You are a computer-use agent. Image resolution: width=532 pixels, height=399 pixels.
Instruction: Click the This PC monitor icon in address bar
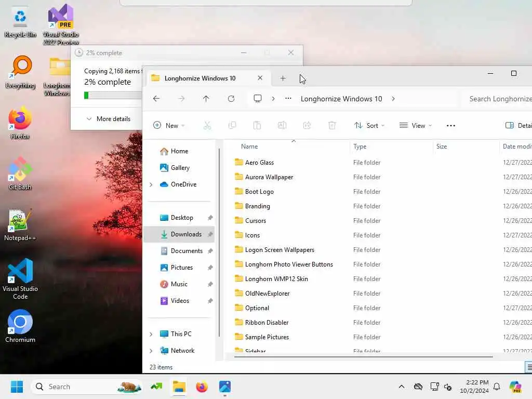point(258,99)
